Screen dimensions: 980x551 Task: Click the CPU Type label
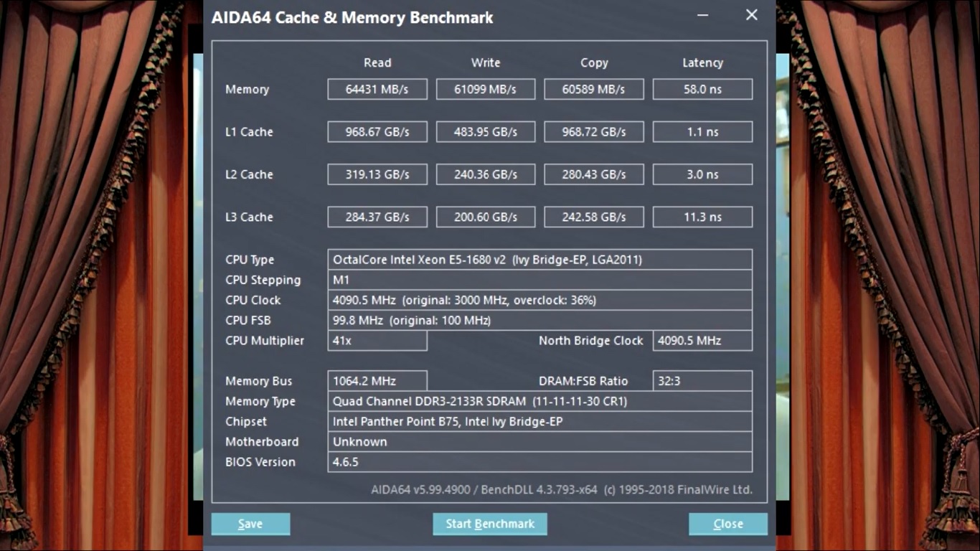250,260
